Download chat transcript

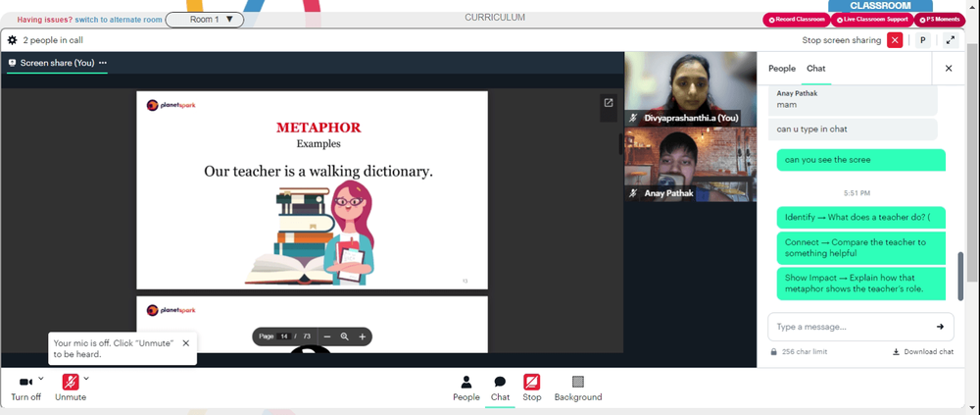pyautogui.click(x=922, y=352)
